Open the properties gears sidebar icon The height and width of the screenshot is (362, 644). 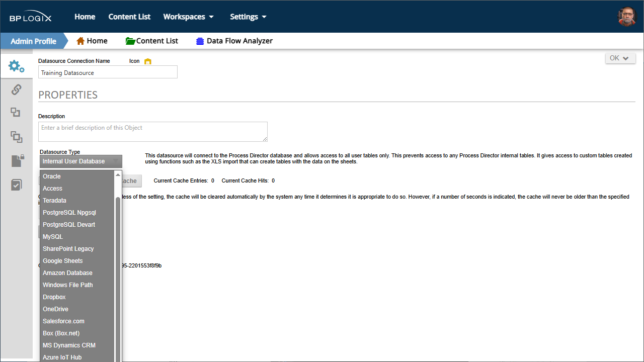[16, 66]
